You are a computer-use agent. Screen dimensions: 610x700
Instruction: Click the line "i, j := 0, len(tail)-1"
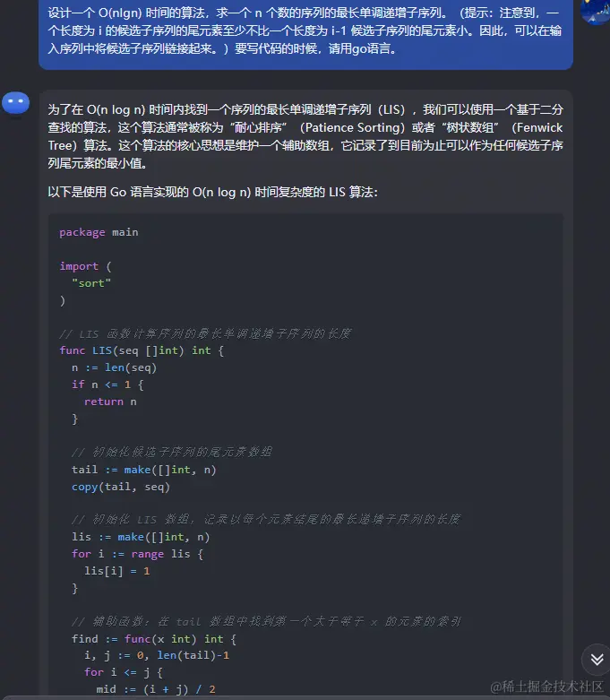tap(157, 655)
